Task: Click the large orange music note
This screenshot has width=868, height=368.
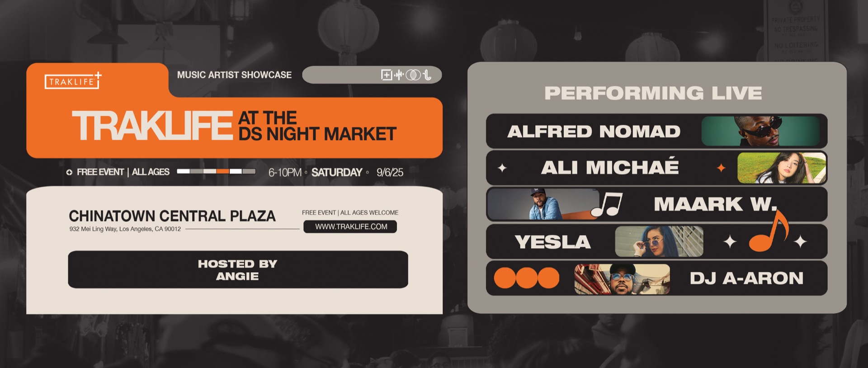Action: click(769, 230)
